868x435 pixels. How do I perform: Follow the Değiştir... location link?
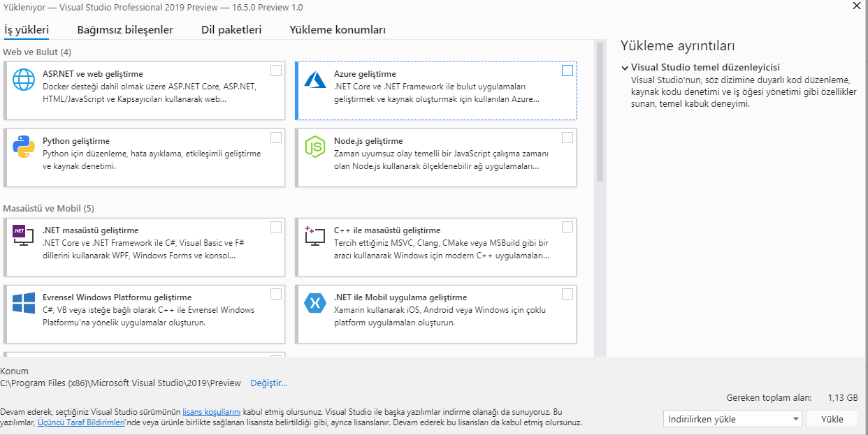click(269, 383)
